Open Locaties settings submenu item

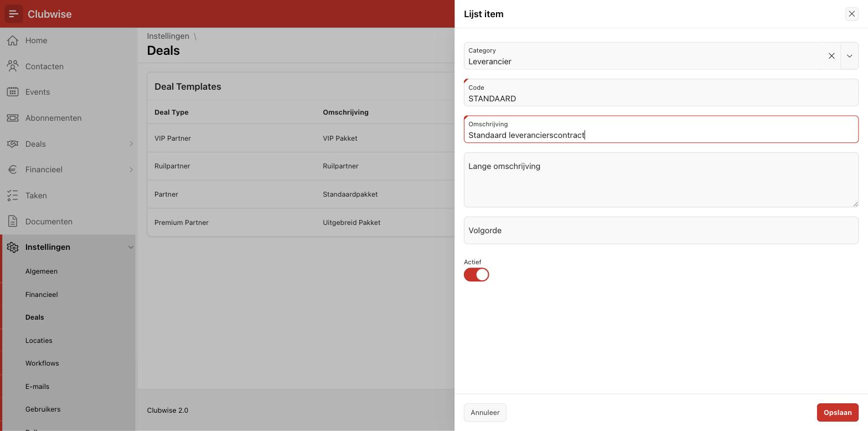click(x=39, y=341)
